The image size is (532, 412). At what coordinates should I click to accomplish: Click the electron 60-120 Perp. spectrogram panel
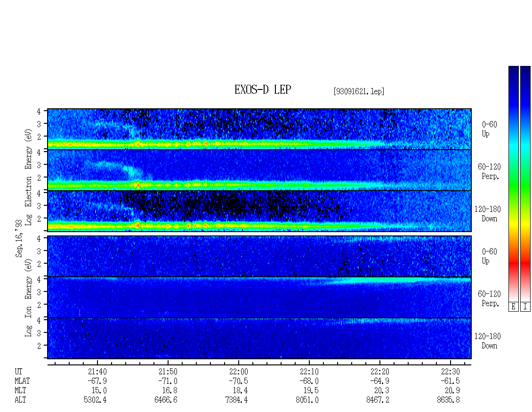coord(259,170)
